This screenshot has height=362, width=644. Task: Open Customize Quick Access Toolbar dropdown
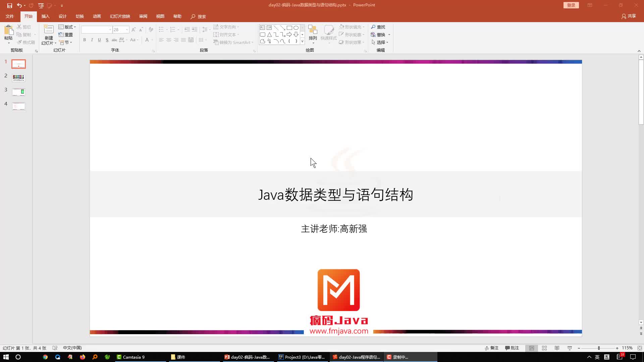pos(62,5)
